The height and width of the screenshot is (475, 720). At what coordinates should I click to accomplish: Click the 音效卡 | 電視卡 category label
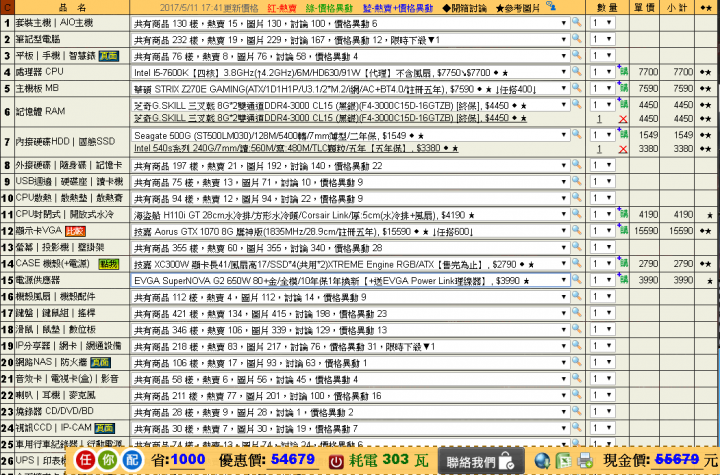point(67,379)
